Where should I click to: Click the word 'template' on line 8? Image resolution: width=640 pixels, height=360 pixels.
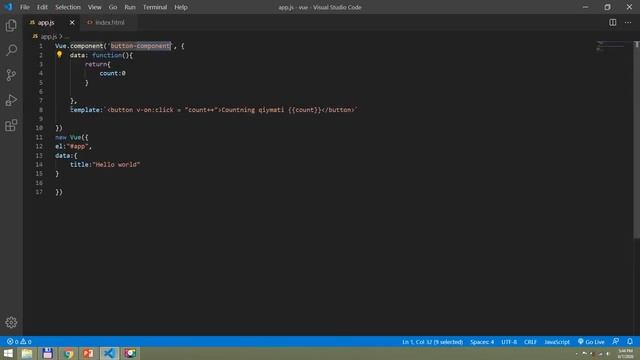pyautogui.click(x=84, y=110)
